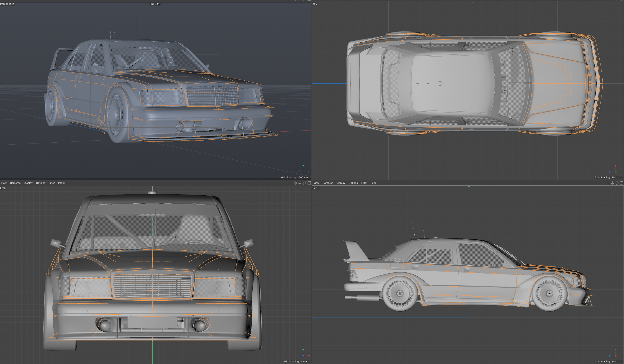Open the View menu in the Left viewport
This screenshot has width=624, height=364.
[x=316, y=183]
